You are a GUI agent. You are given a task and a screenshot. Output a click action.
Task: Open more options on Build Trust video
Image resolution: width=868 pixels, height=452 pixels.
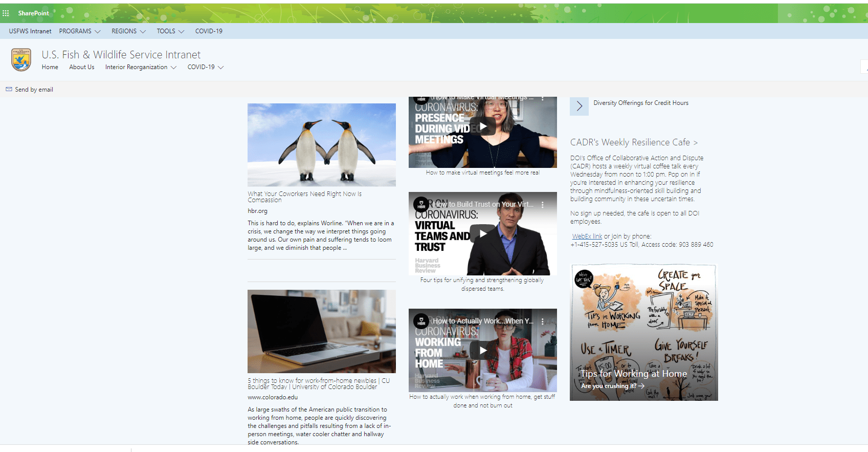[543, 204]
